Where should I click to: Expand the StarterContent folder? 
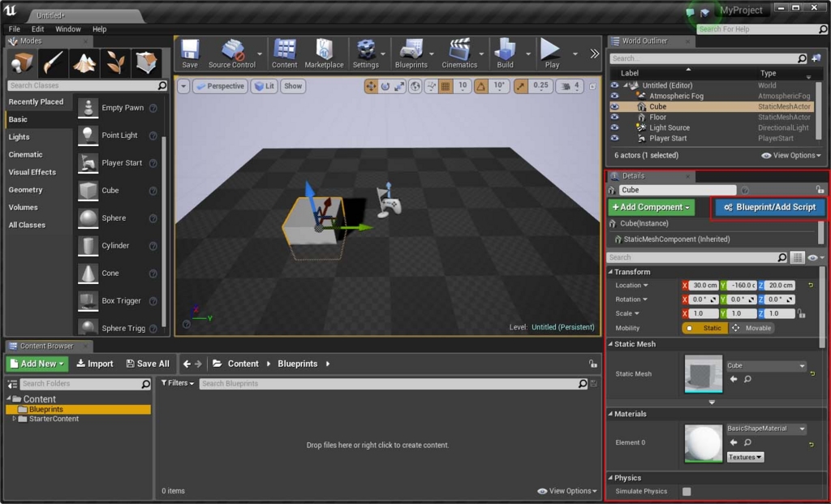click(x=15, y=419)
